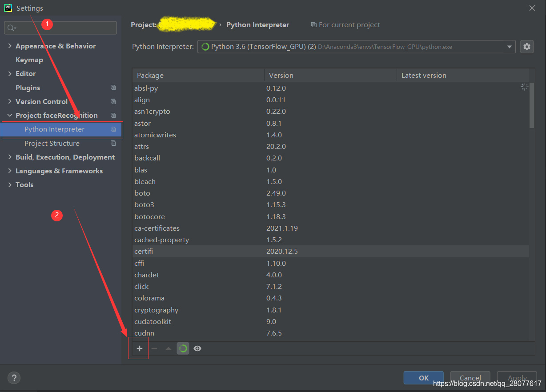Select the boto package row
This screenshot has height=392, width=546.
coord(330,193)
